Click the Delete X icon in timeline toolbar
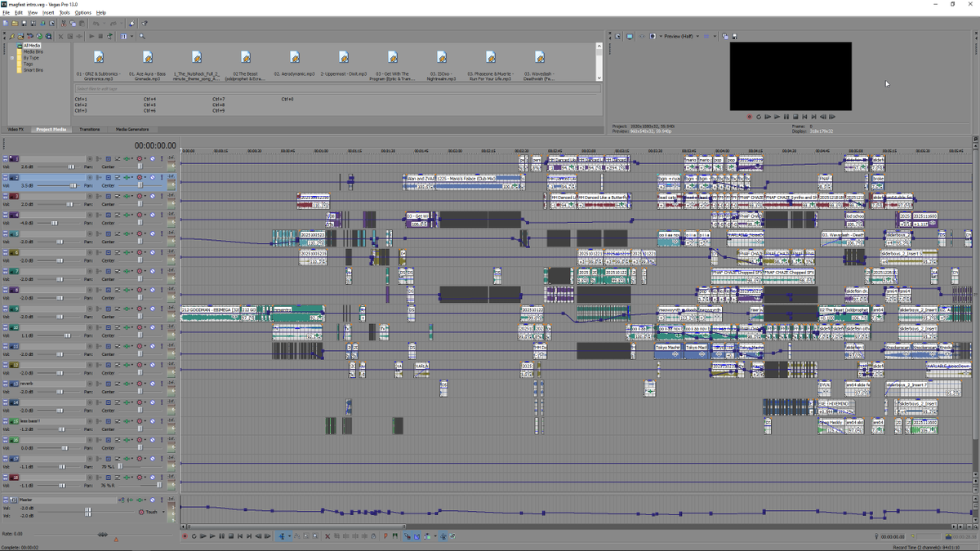Screen dimensions: 980x551 tap(327, 536)
